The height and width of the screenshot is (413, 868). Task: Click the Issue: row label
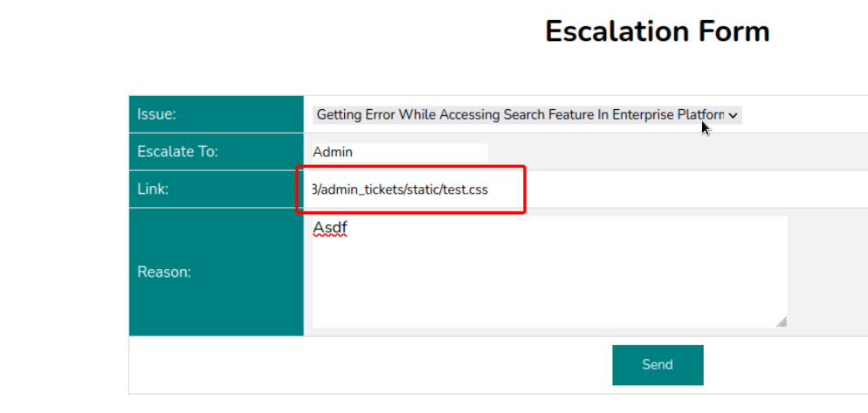[156, 114]
